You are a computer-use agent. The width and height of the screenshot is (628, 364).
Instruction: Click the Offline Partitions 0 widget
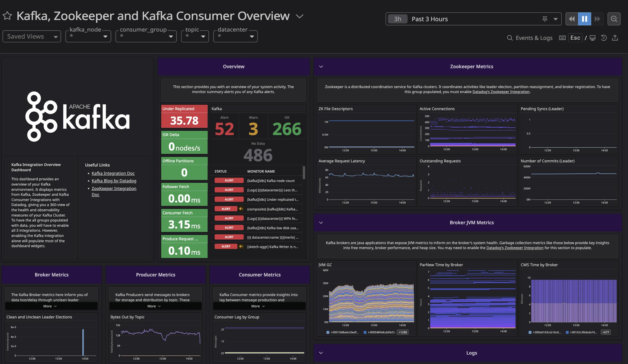(184, 168)
